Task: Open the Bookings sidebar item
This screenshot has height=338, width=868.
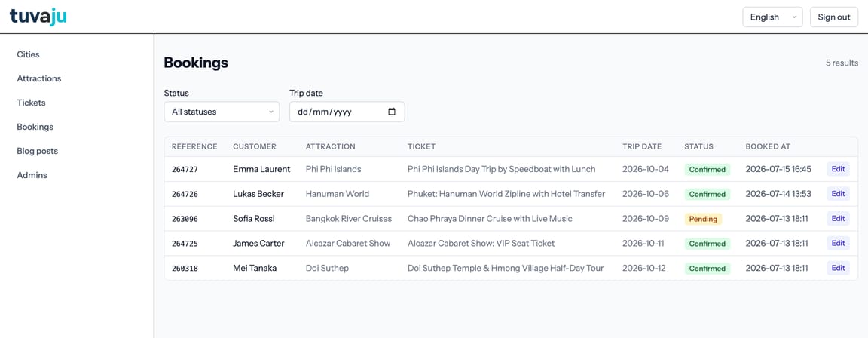Action: [35, 127]
